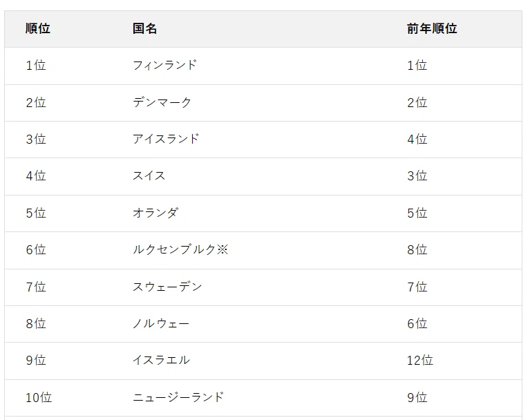This screenshot has height=420, width=530.
Task: Click the 前年順位 column header
Action: pyautogui.click(x=432, y=29)
